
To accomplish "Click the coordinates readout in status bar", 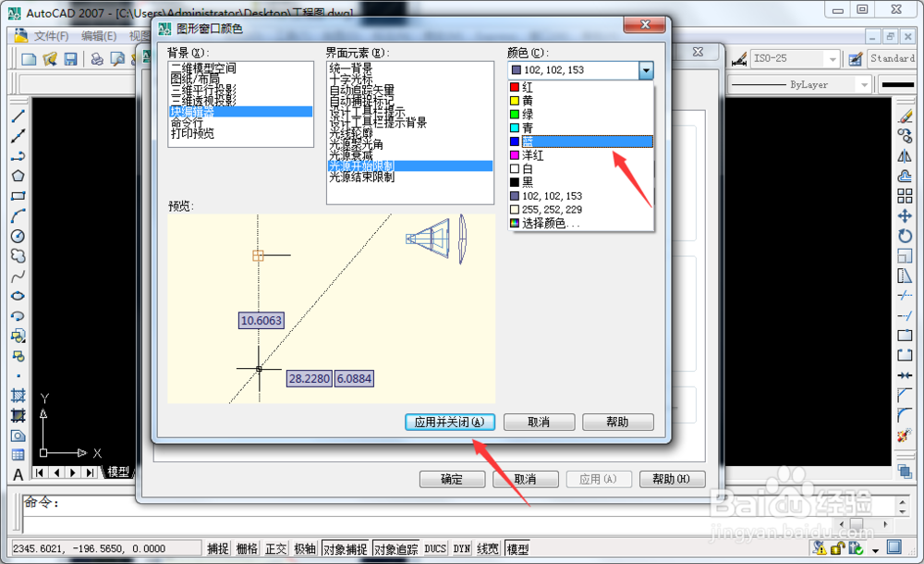I will (x=105, y=548).
